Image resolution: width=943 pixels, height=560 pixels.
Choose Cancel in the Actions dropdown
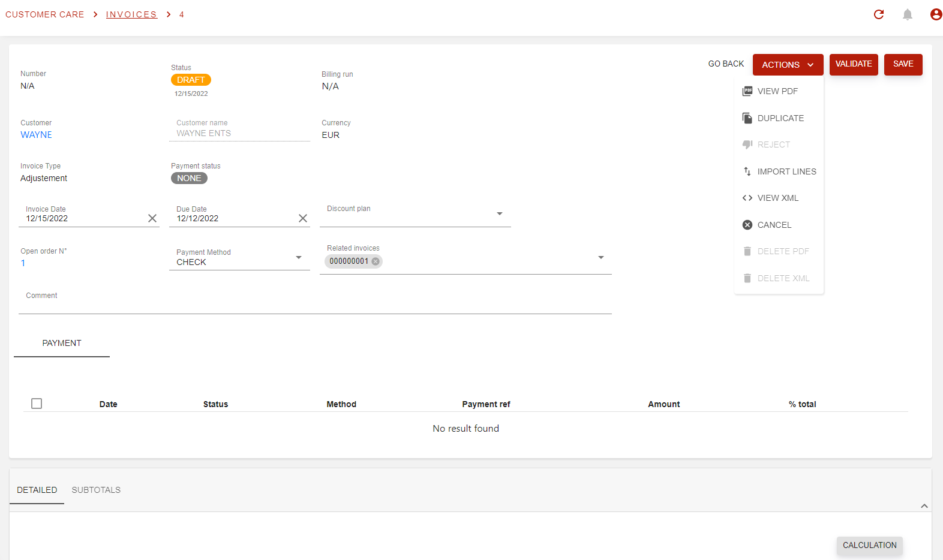point(774,225)
